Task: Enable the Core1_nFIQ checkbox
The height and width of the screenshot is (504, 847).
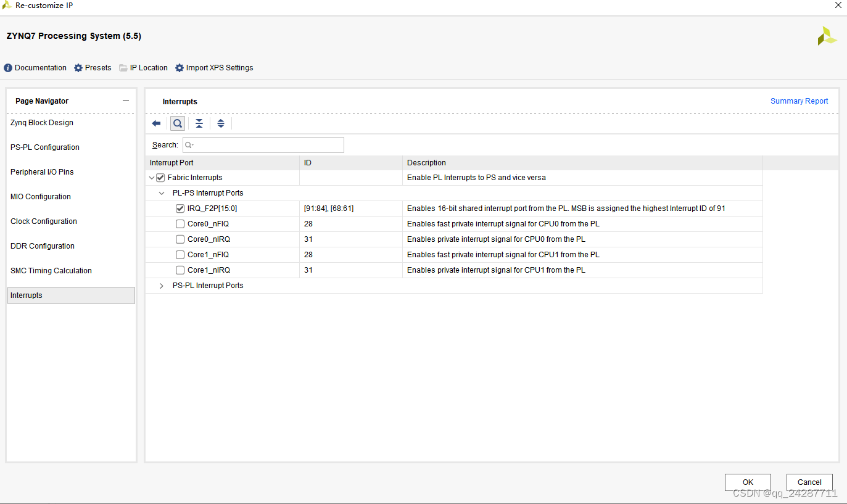Action: click(x=180, y=255)
